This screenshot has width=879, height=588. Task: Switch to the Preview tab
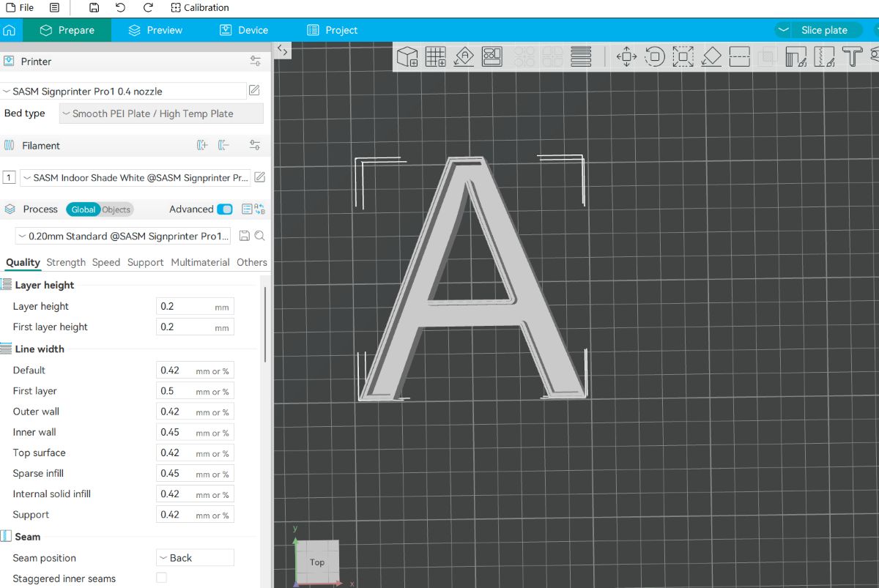click(155, 30)
